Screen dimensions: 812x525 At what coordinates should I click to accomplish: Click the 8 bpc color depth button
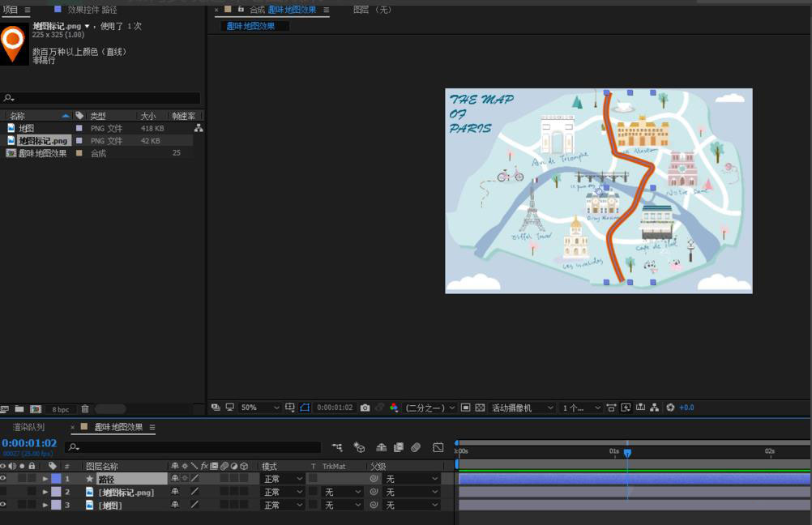point(61,409)
